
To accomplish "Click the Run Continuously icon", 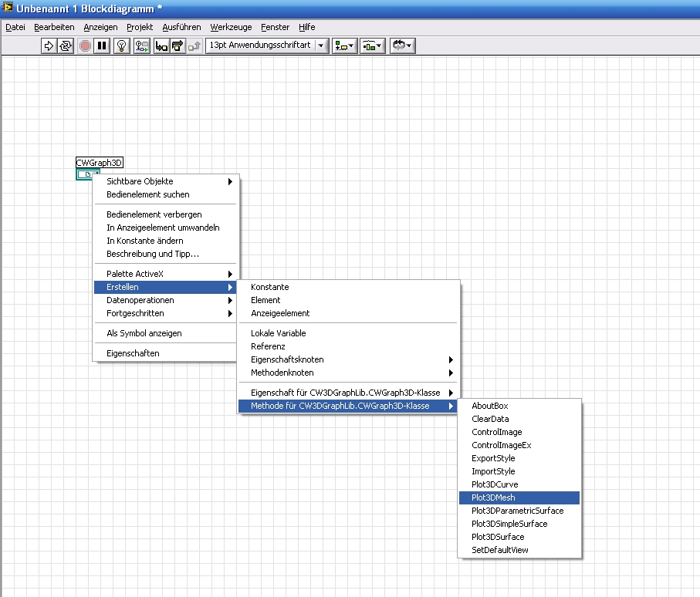I will pos(66,46).
